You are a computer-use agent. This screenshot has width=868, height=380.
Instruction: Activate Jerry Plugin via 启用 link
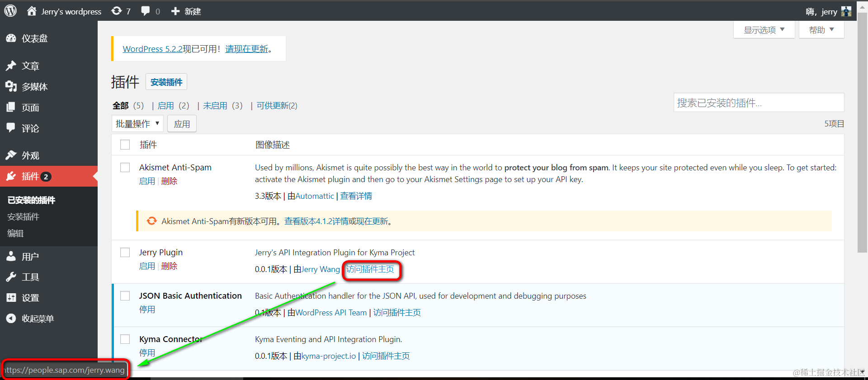click(x=147, y=266)
